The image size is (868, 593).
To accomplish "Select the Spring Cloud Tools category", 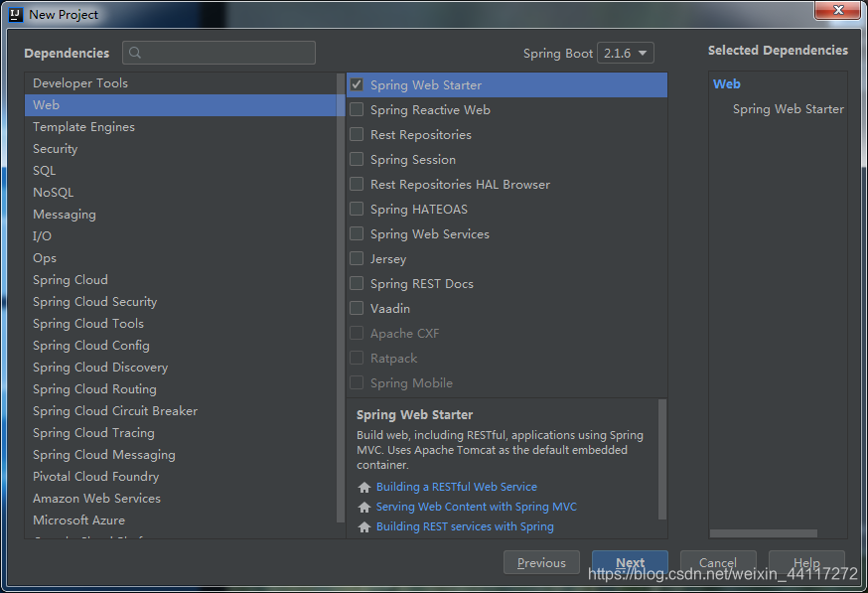I will pyautogui.click(x=181, y=324).
